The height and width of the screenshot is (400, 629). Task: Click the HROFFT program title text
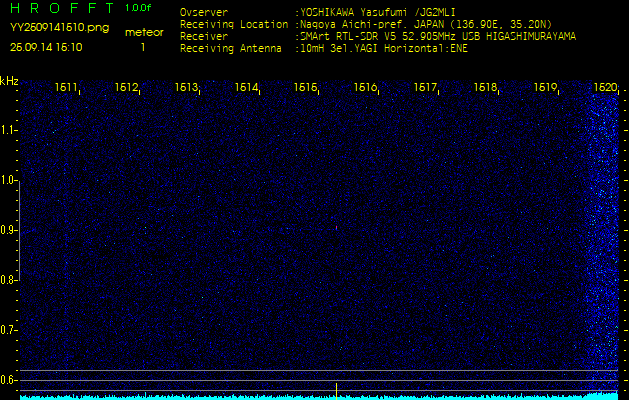(59, 9)
